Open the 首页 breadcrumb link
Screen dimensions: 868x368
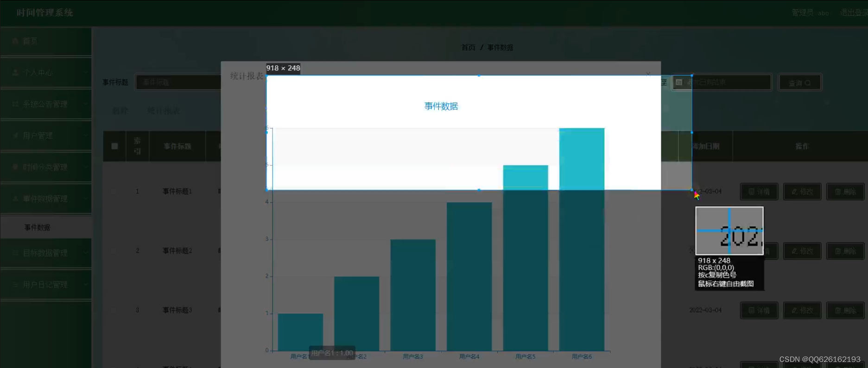[x=468, y=47]
